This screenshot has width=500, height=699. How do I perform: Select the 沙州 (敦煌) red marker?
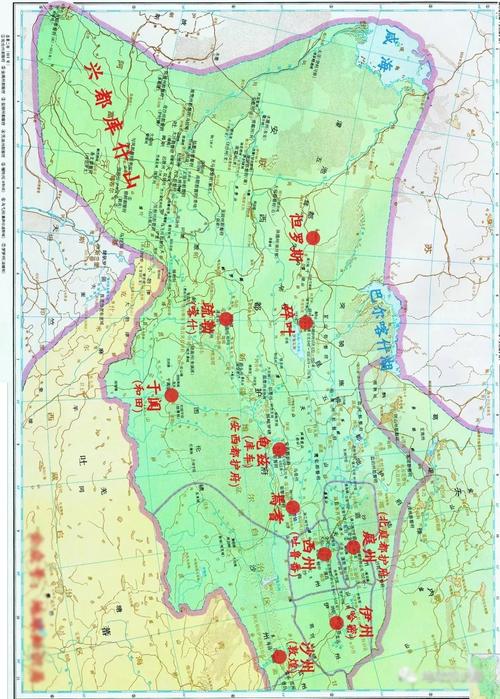(279, 657)
